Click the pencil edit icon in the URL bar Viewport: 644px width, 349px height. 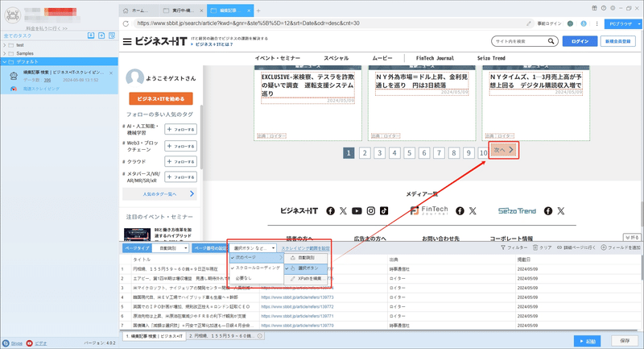click(529, 23)
